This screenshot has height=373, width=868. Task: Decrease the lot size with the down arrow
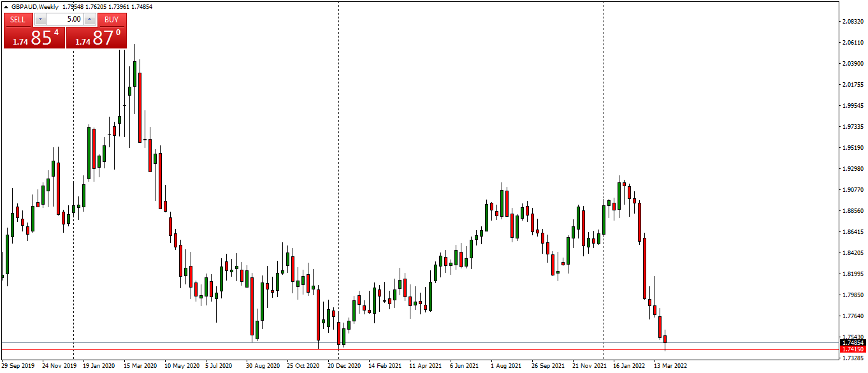40,19
